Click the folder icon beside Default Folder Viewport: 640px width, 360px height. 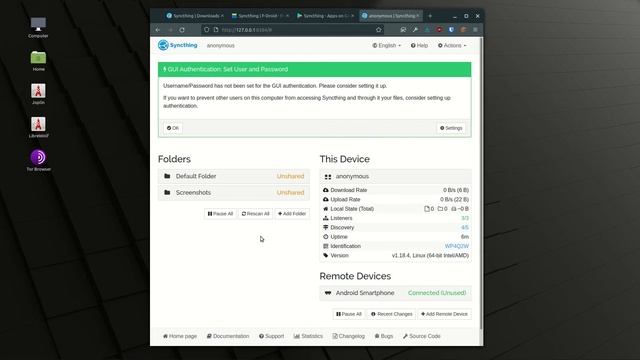pos(167,176)
